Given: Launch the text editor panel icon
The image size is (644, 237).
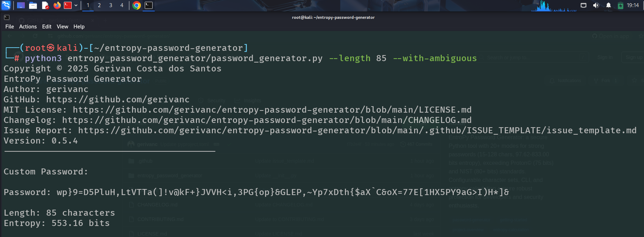Looking at the screenshot, I should (45, 5).
